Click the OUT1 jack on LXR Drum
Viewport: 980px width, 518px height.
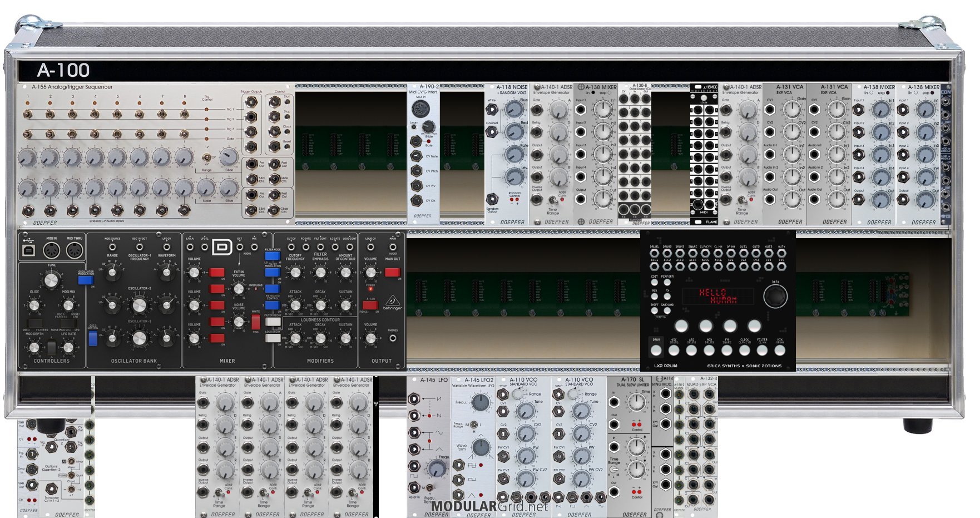pos(744,253)
